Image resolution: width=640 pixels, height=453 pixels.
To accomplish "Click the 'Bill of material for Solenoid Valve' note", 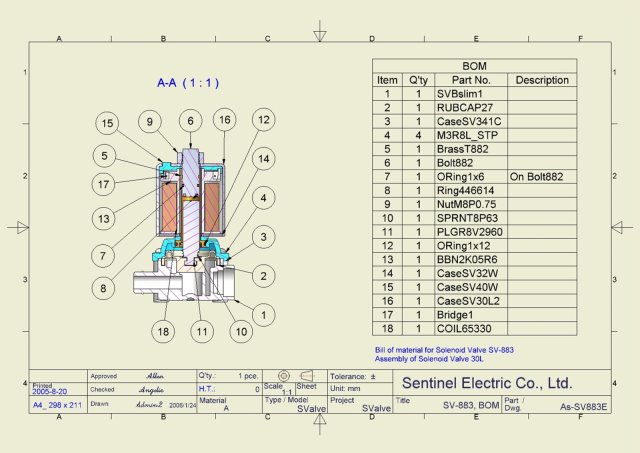I will pyautogui.click(x=444, y=350).
